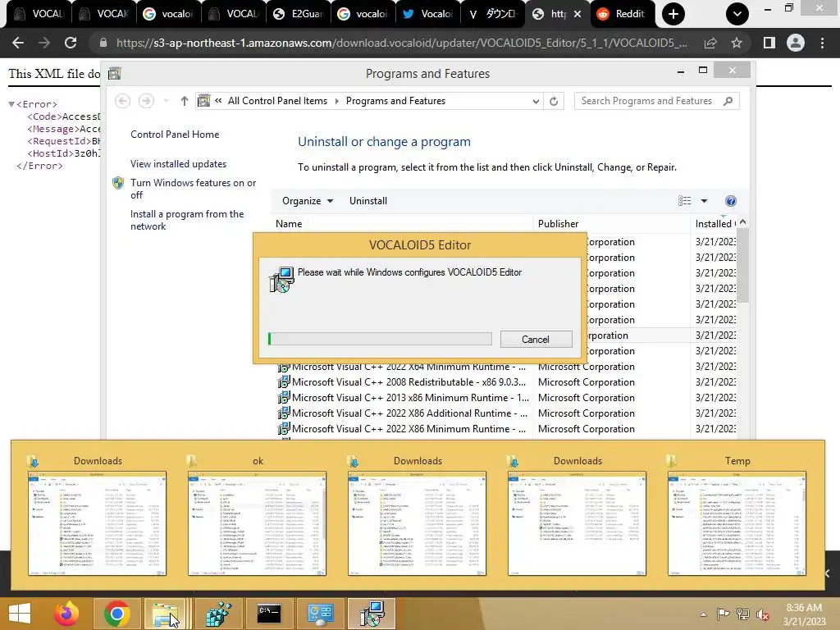Share this page from address bar
840x630 pixels.
point(710,43)
